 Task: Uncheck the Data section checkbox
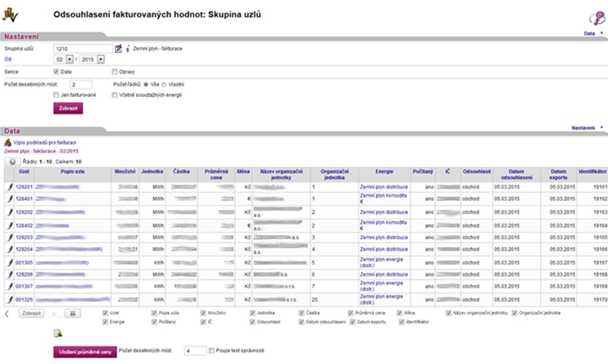[56, 72]
